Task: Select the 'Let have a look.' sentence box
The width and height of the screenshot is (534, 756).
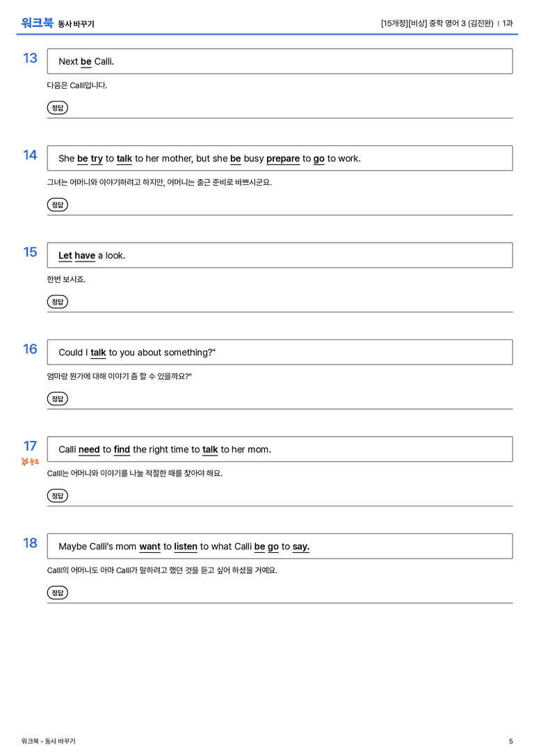Action: coord(280,255)
